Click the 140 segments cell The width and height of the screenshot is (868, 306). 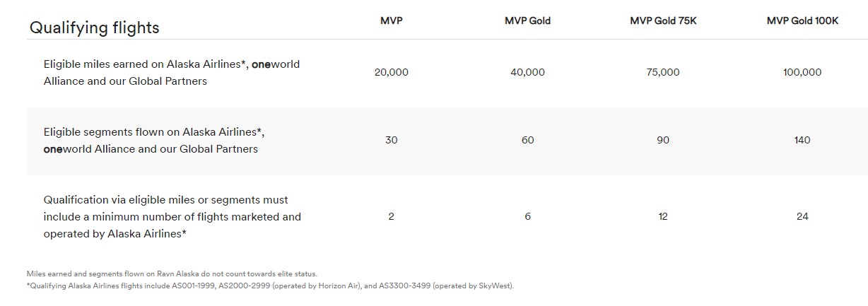(x=802, y=140)
